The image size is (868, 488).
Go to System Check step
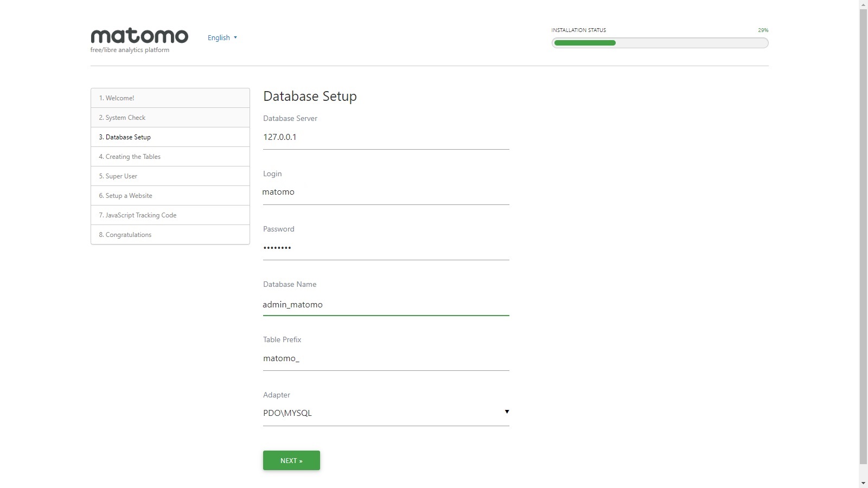pyautogui.click(x=170, y=118)
